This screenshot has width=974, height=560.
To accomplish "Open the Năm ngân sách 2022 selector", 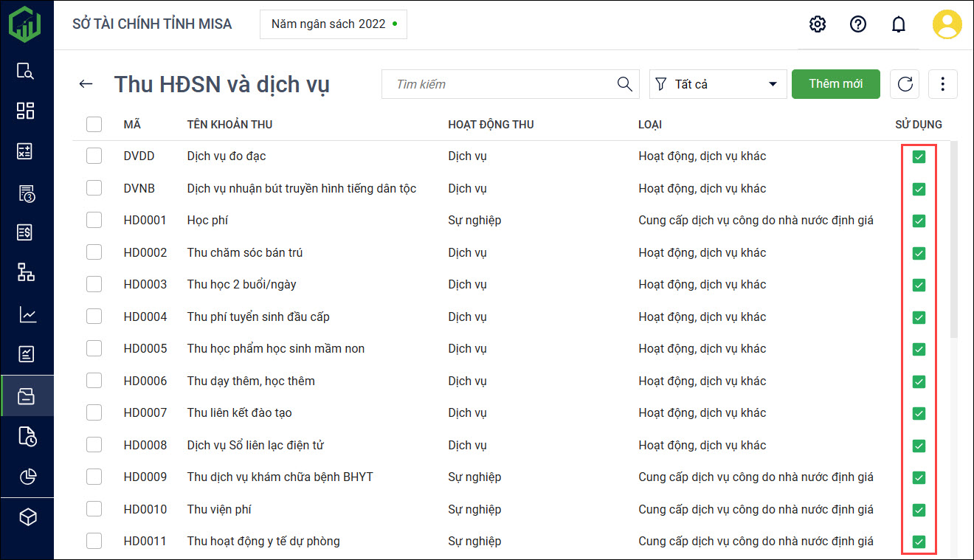I will (334, 24).
